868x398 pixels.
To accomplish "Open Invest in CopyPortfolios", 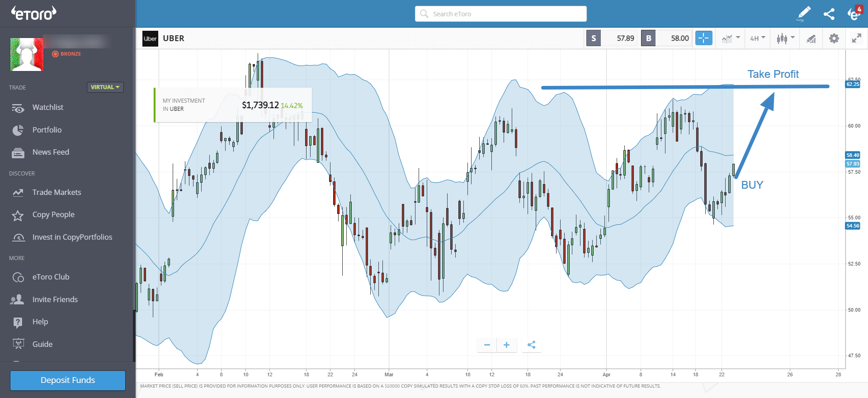I will [x=72, y=237].
